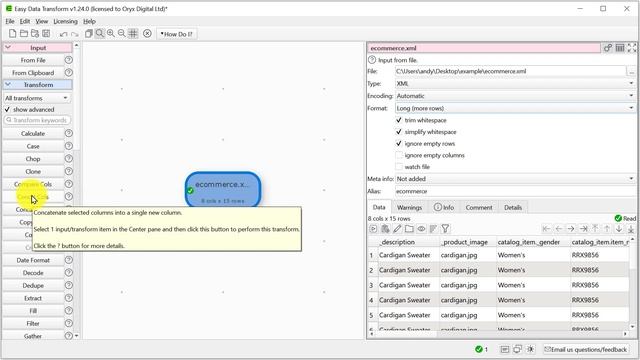This screenshot has width=640, height=360.
Task: Open the Licensing menu
Action: pos(65,21)
